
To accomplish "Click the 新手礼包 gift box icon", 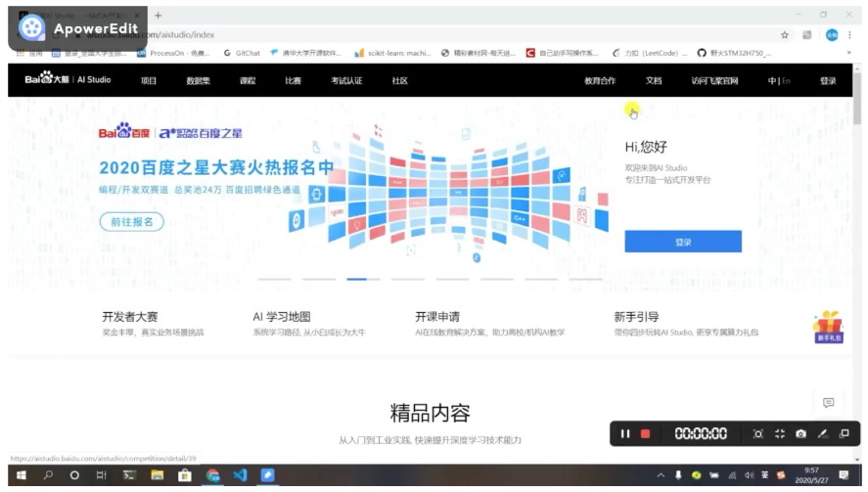I will point(828,327).
